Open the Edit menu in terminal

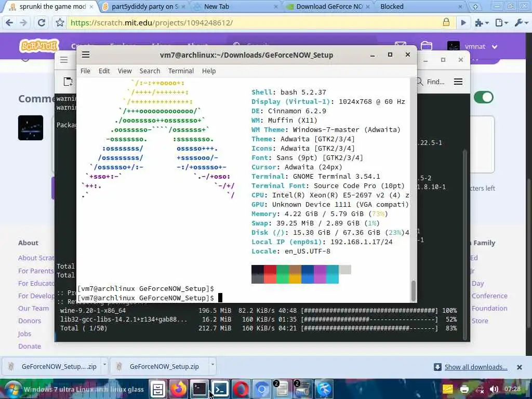point(104,71)
